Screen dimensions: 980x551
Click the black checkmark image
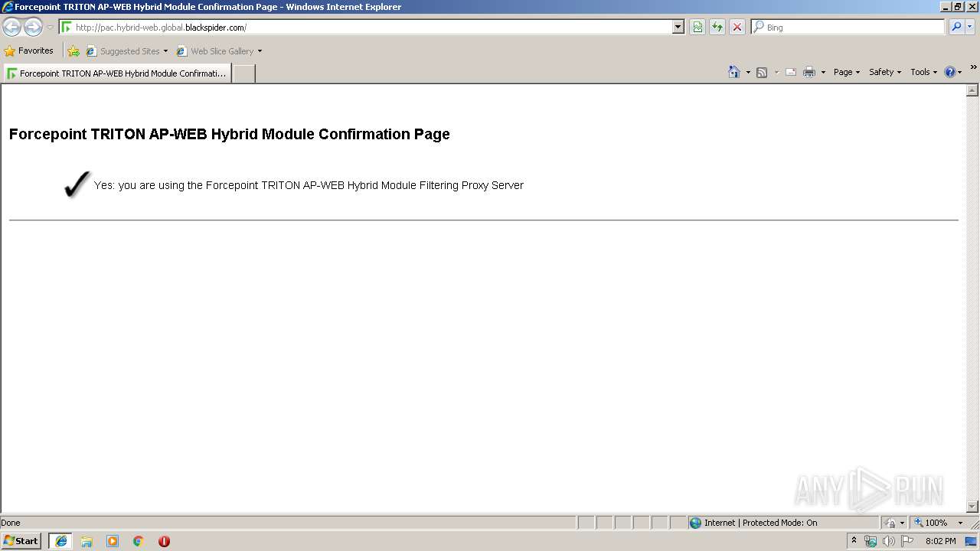pyautogui.click(x=77, y=184)
